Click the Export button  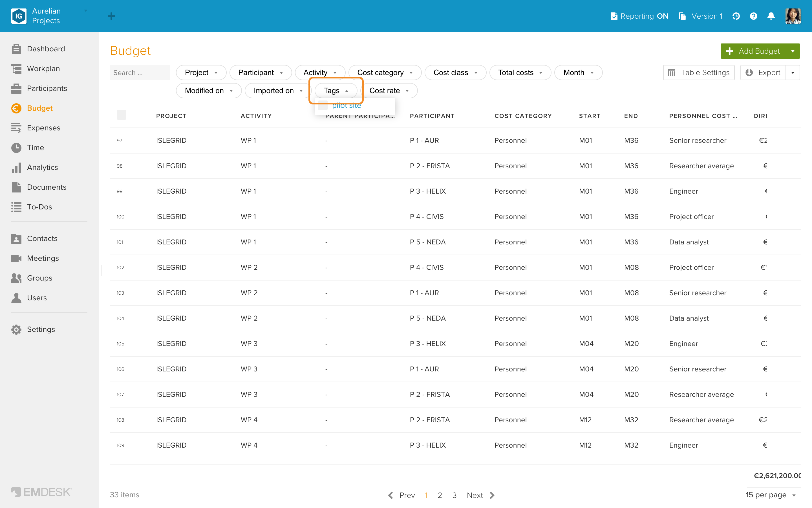tap(763, 73)
